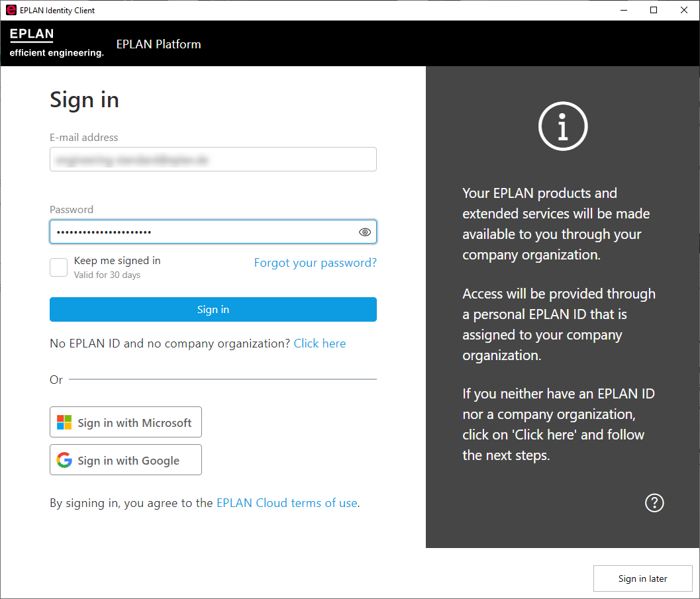
Task: Focus the E-mail address field
Action: pyautogui.click(x=213, y=160)
